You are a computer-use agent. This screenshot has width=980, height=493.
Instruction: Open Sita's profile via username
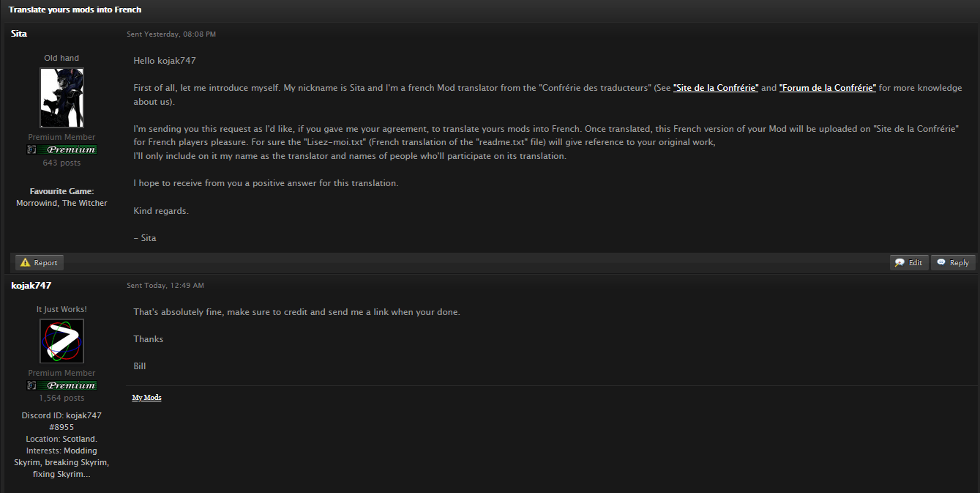click(19, 34)
